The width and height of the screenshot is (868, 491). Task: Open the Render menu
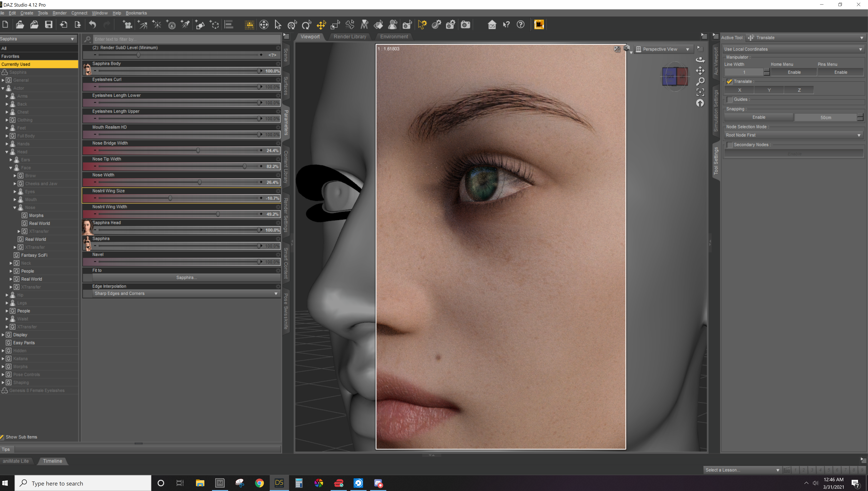pyautogui.click(x=59, y=13)
